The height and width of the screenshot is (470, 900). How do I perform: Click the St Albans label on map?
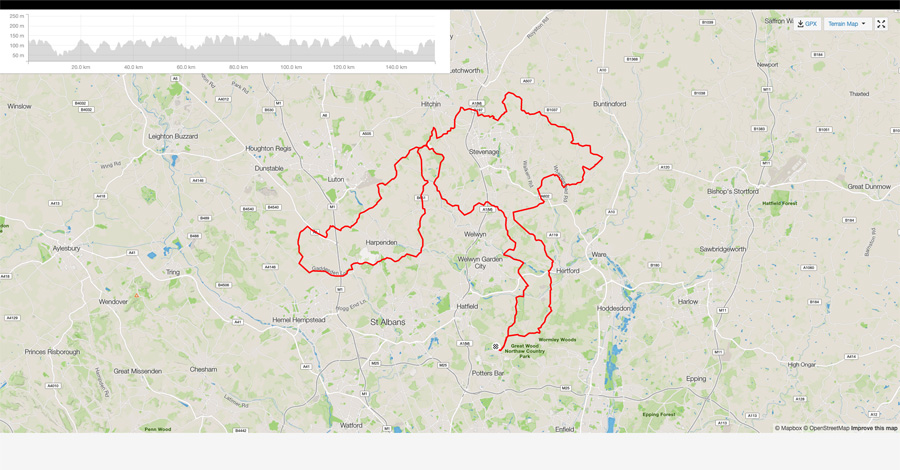pos(387,322)
